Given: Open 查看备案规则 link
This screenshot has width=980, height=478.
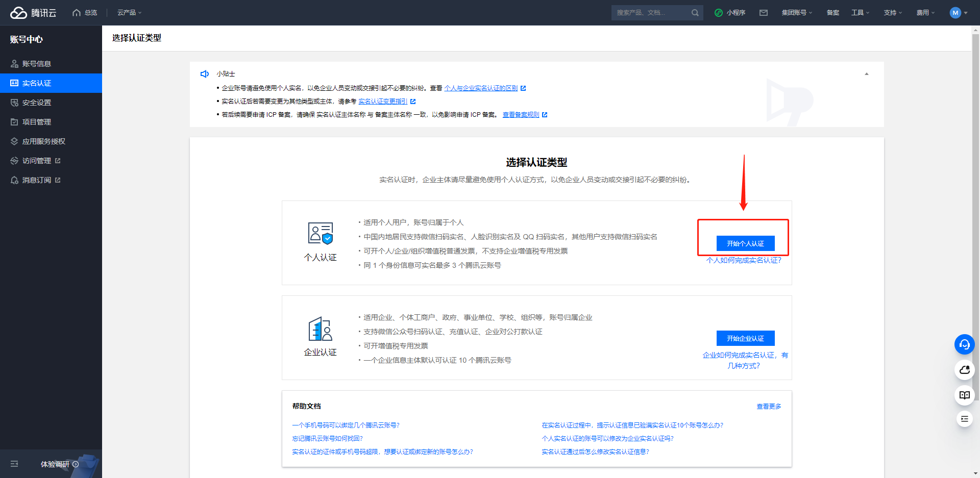Looking at the screenshot, I should (x=521, y=115).
